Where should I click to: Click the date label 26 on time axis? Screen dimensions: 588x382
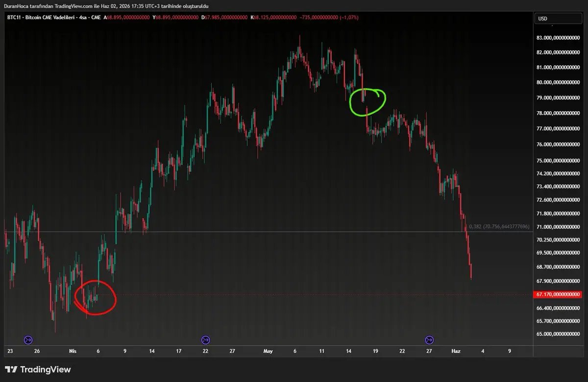coord(37,351)
